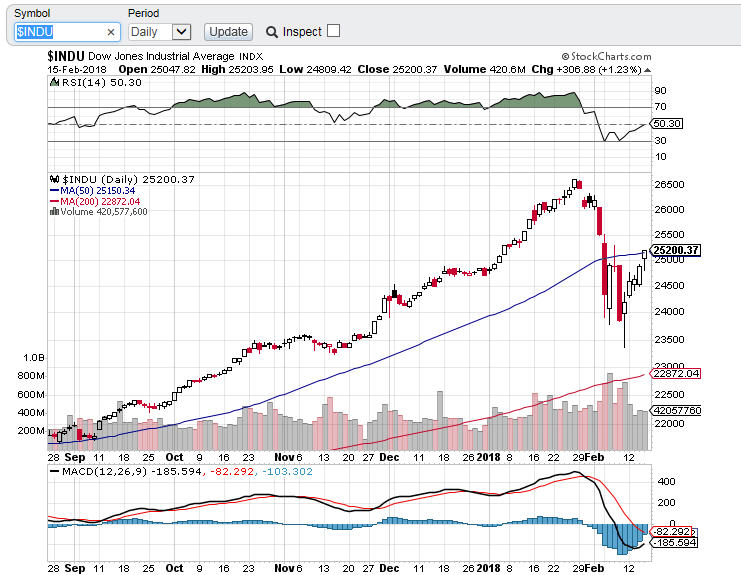Click the 42057760 volume axis label
The height and width of the screenshot is (575, 741).
[676, 410]
